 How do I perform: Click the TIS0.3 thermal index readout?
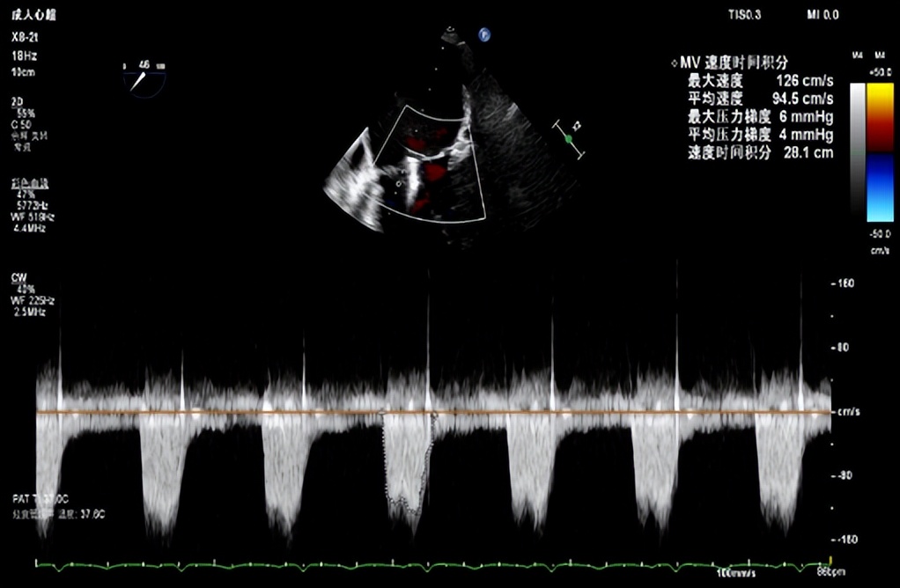point(745,15)
